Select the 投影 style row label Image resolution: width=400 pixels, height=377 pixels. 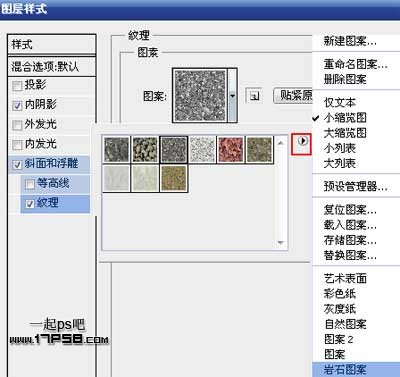pos(35,85)
